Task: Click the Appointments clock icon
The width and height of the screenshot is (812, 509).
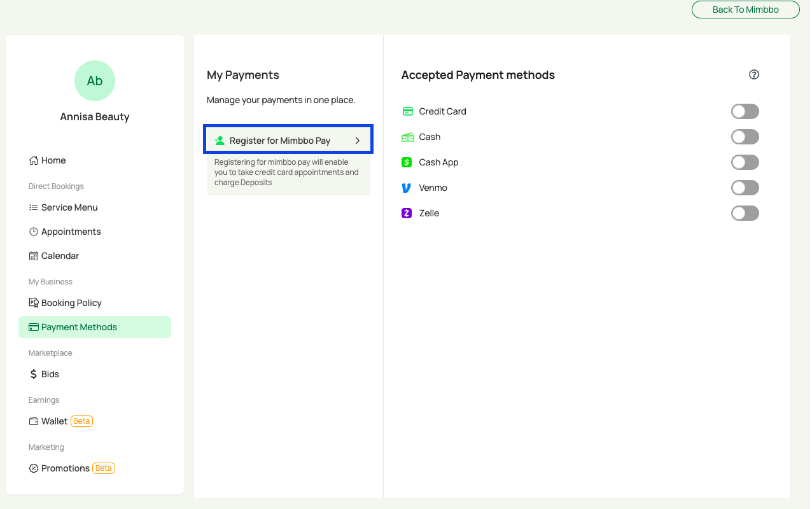Action: coord(34,232)
